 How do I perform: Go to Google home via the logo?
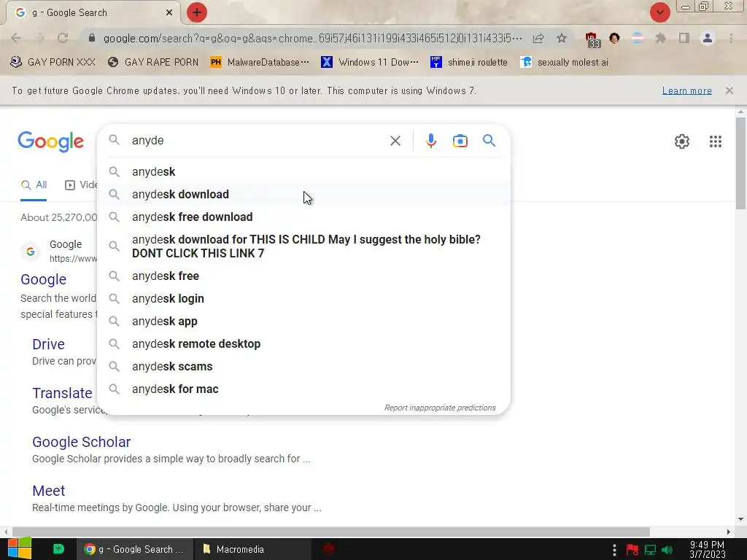point(51,141)
